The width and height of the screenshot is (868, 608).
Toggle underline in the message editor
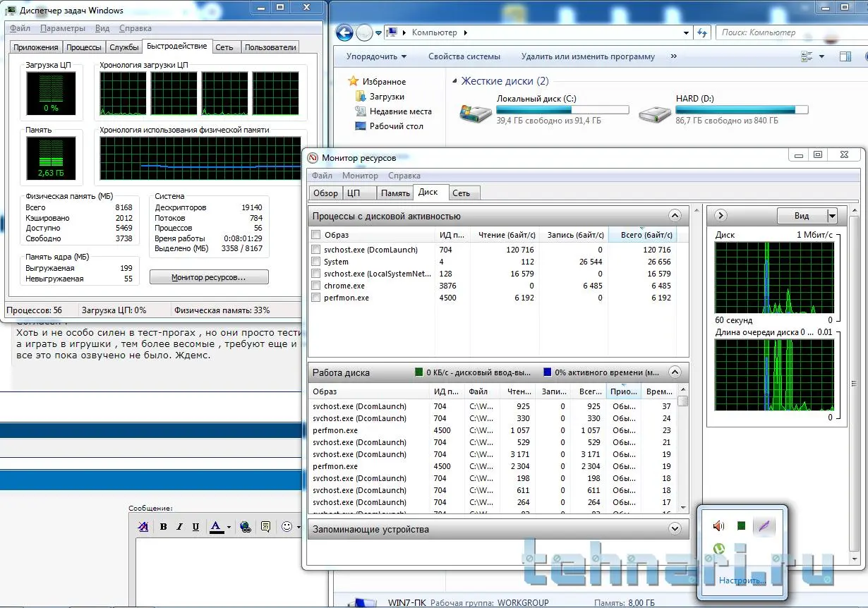tap(195, 527)
